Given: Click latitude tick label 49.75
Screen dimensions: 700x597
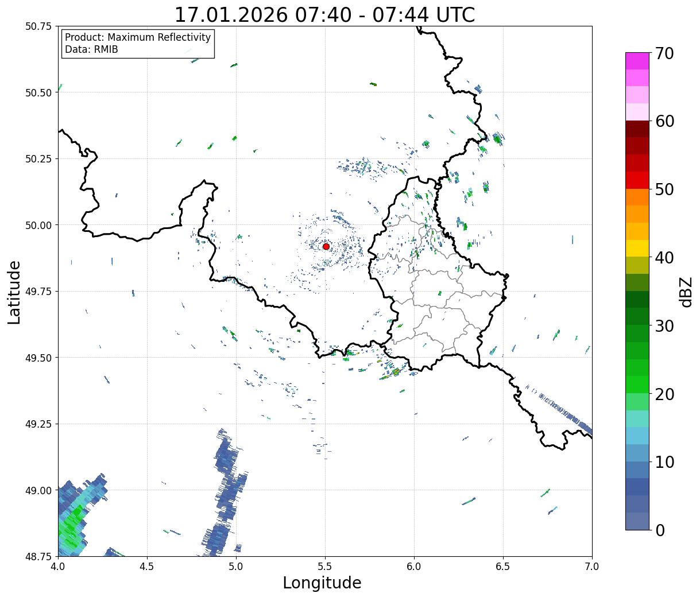Looking at the screenshot, I should 38,292.
